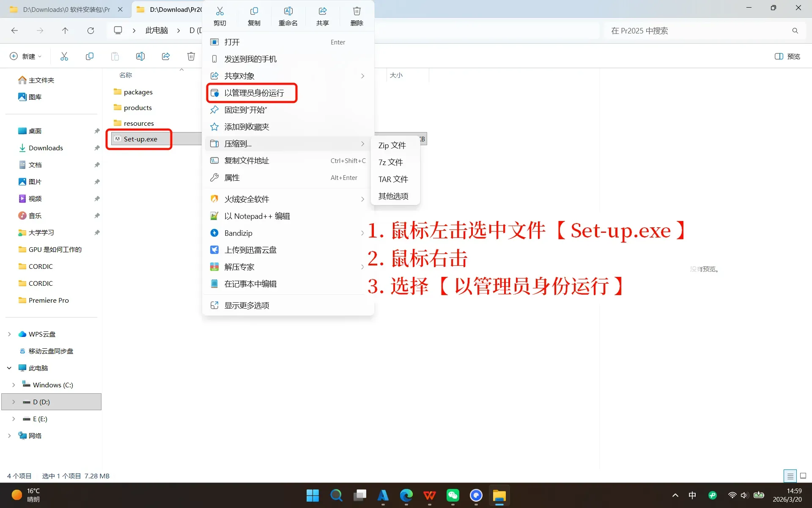This screenshot has width=812, height=508.
Task: Click the Copy icon in the explorer toolbar
Action: click(x=90, y=56)
